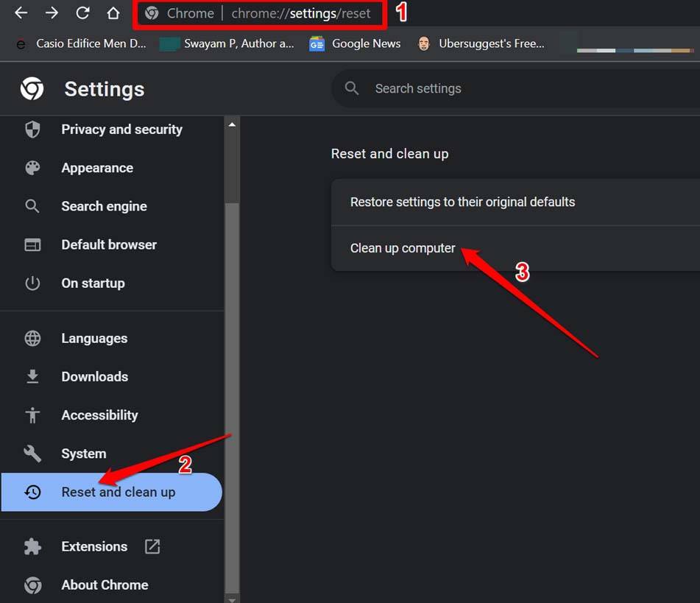
Task: Click the browser back arrow
Action: tap(21, 13)
